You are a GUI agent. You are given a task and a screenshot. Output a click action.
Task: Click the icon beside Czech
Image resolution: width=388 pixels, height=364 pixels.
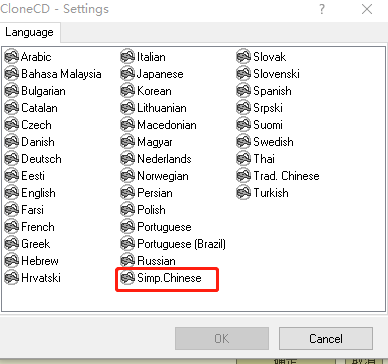click(12, 125)
